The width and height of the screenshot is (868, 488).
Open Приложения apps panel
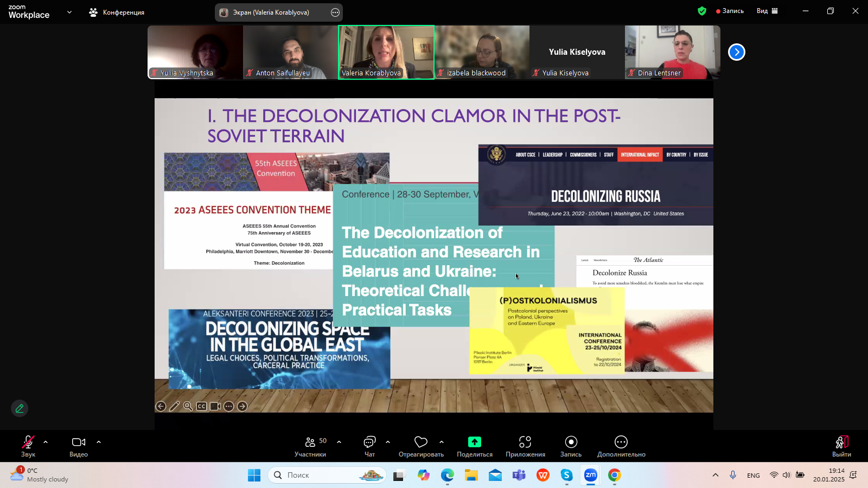coord(525,446)
